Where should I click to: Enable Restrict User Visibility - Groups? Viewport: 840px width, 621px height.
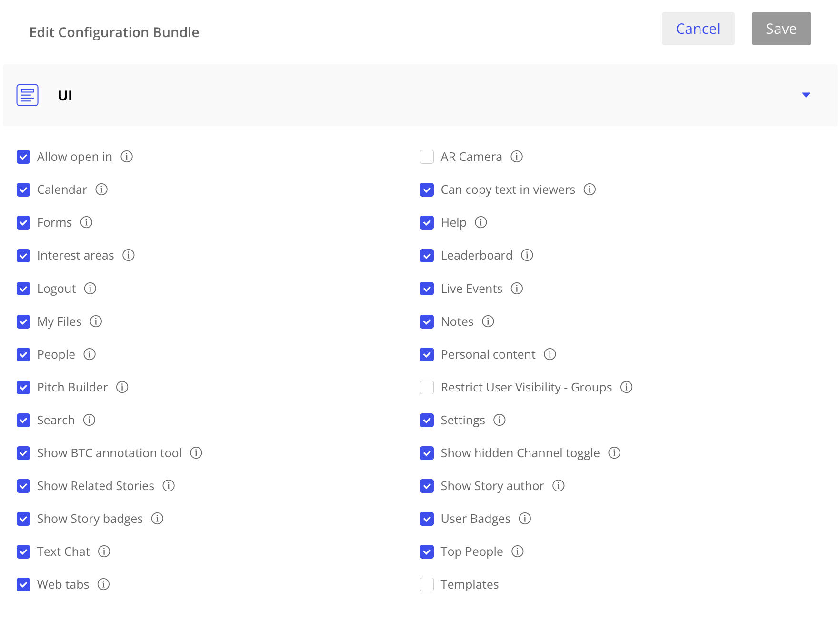pos(427,387)
